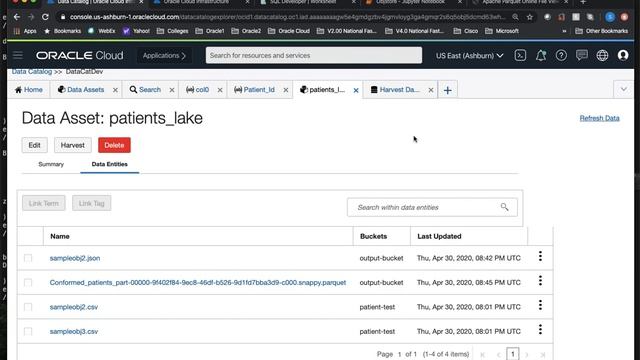Click the Harvest button
The width and height of the screenshot is (640, 360).
73,145
